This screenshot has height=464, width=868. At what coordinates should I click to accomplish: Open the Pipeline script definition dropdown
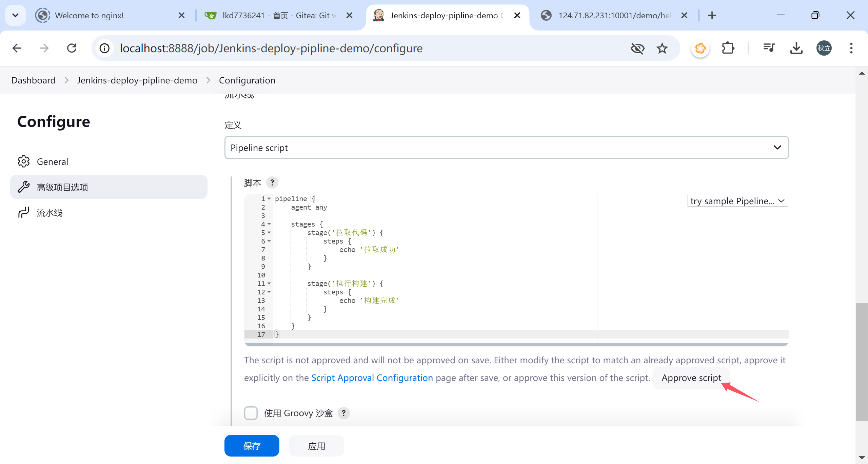pos(506,148)
